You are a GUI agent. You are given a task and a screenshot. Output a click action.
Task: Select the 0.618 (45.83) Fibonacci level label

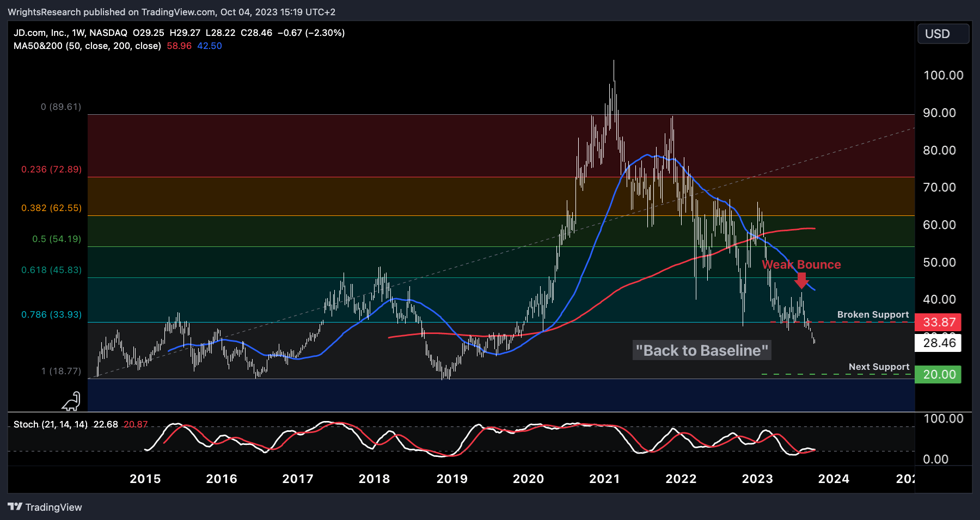[51, 270]
